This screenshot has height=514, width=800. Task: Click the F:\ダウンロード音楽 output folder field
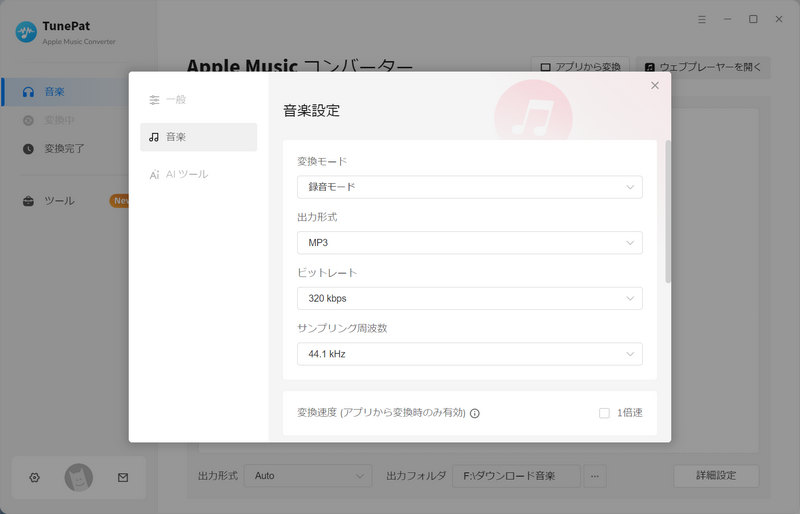[x=516, y=476]
